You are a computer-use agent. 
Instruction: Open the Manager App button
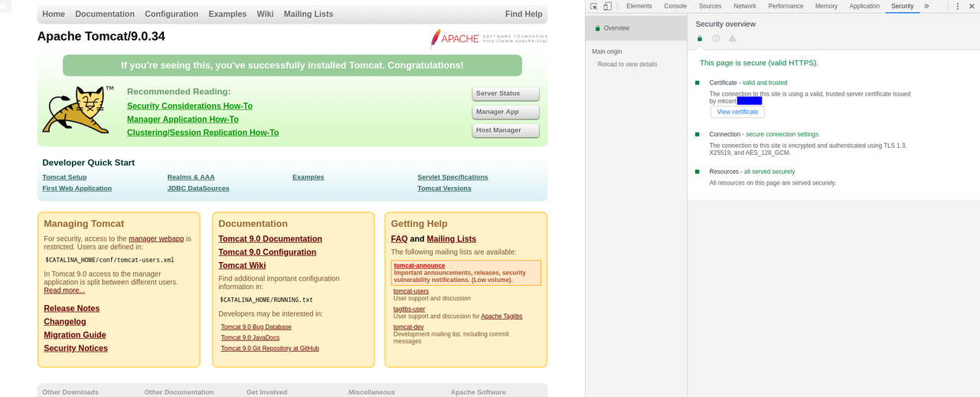click(x=506, y=112)
